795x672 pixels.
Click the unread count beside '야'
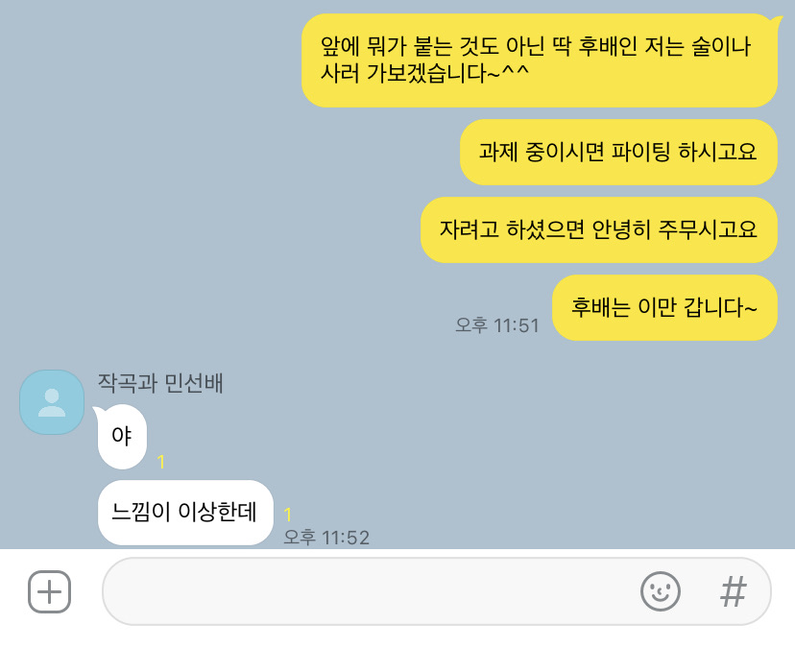pyautogui.click(x=160, y=462)
